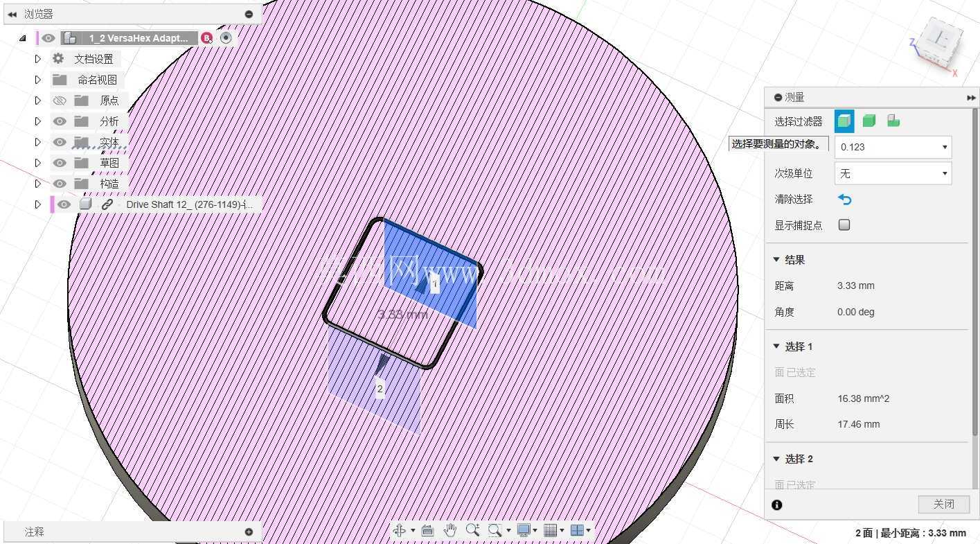The height and width of the screenshot is (544, 980).
Task: Click the info icon in 测量 dialog
Action: coord(777,504)
